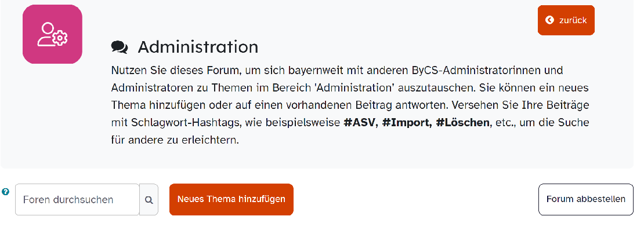The width and height of the screenshot is (644, 227).
Task: Open the question mark help icon
Action: [x=5, y=191]
